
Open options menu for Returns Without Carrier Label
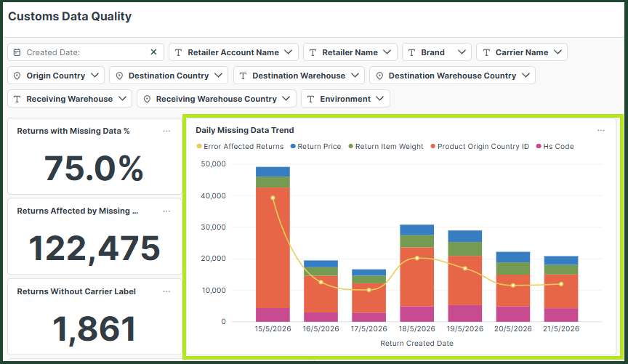[x=166, y=291]
